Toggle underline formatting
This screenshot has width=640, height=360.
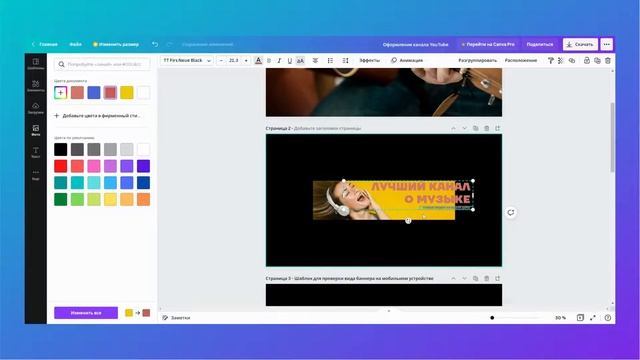click(x=290, y=60)
